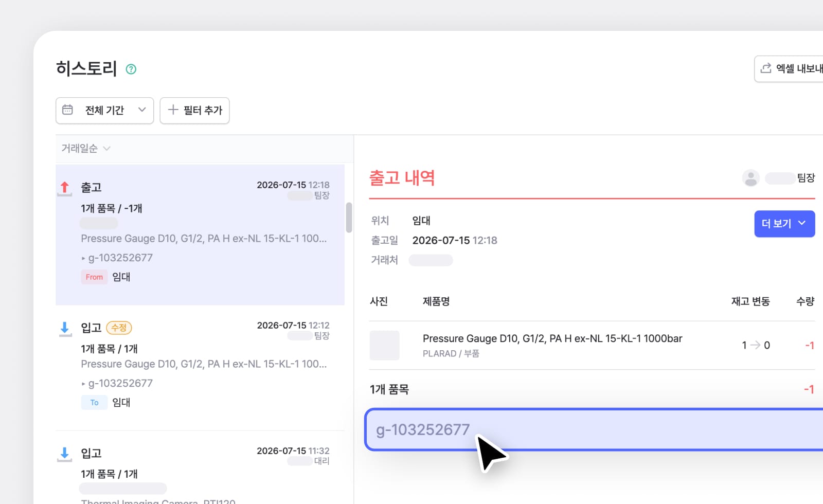Select the 출고 entry dated 12:18
823x504 pixels.
(x=200, y=235)
